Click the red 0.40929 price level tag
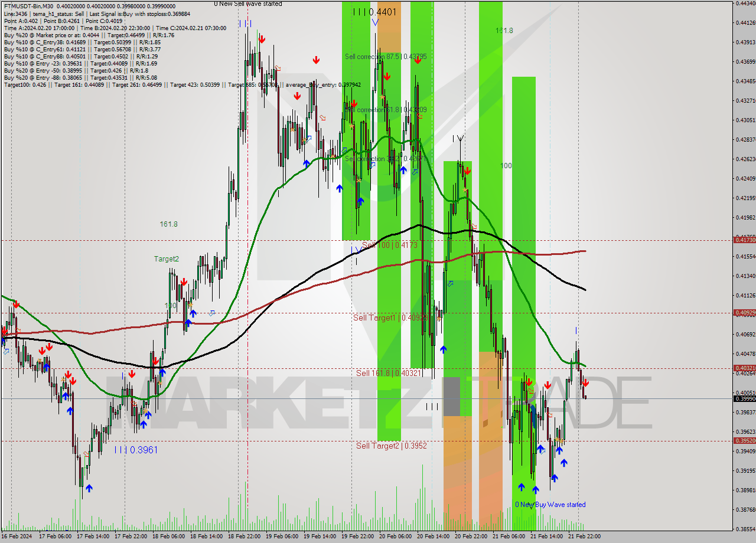756x543 pixels. point(744,312)
